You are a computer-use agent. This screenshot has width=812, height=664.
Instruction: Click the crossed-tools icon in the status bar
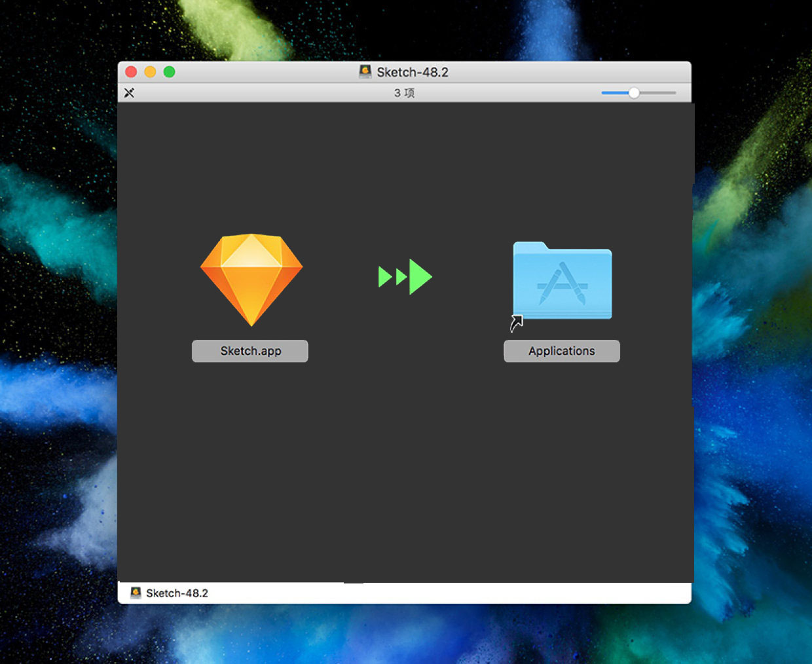[129, 93]
